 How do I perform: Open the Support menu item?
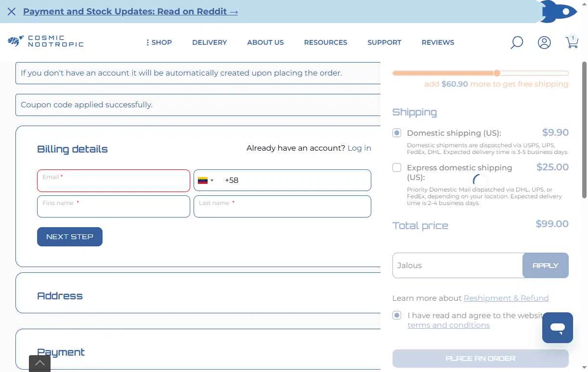click(x=384, y=42)
